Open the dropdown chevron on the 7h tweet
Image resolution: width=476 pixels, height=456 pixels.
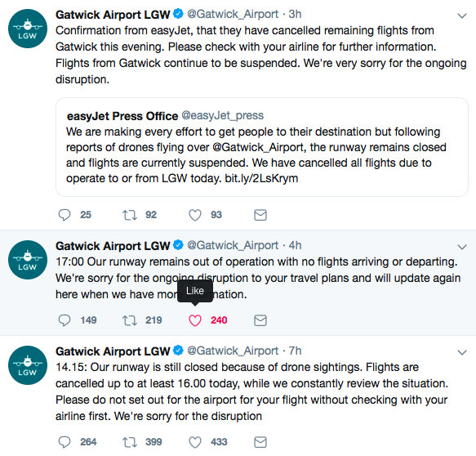[x=462, y=352]
